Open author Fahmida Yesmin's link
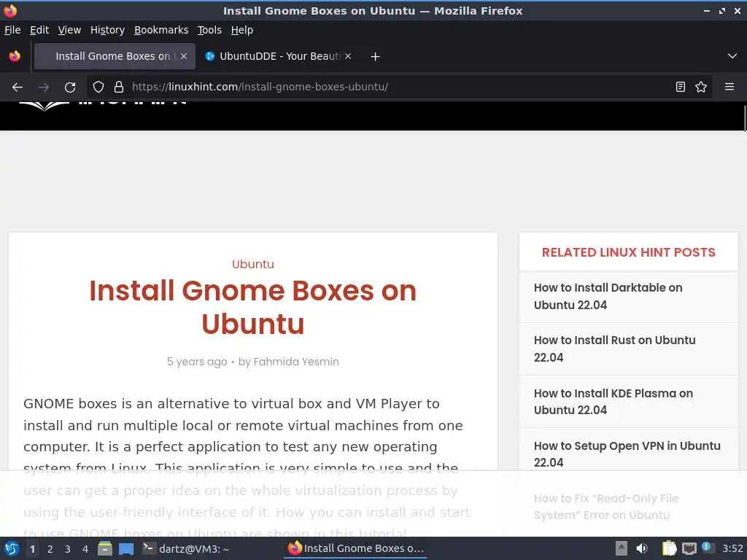This screenshot has width=747, height=560. pyautogui.click(x=296, y=362)
